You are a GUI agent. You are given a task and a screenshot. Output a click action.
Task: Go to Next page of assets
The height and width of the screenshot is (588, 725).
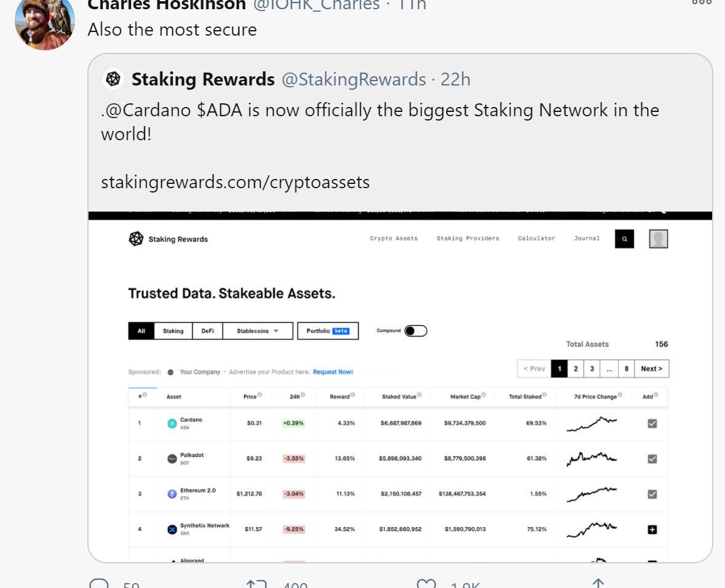(x=651, y=368)
